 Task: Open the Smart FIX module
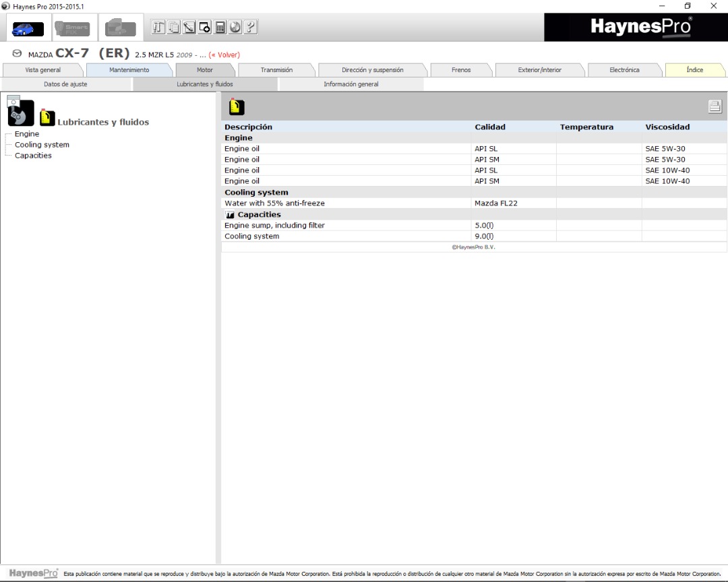click(x=72, y=28)
